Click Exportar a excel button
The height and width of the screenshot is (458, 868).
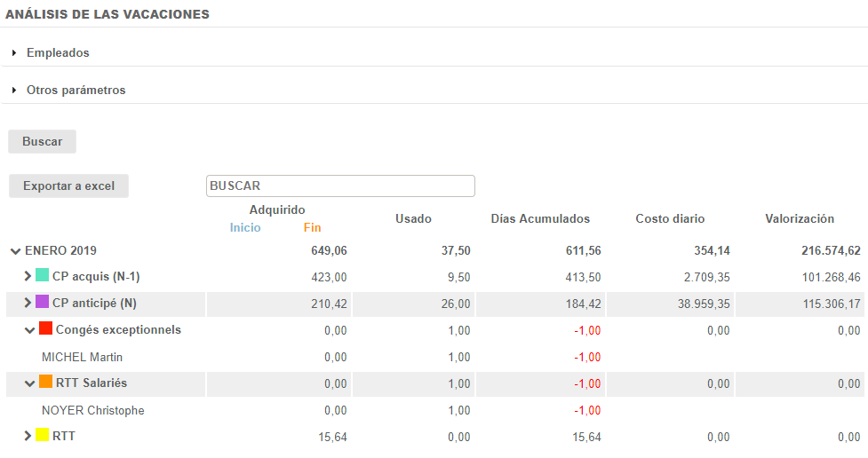click(68, 186)
